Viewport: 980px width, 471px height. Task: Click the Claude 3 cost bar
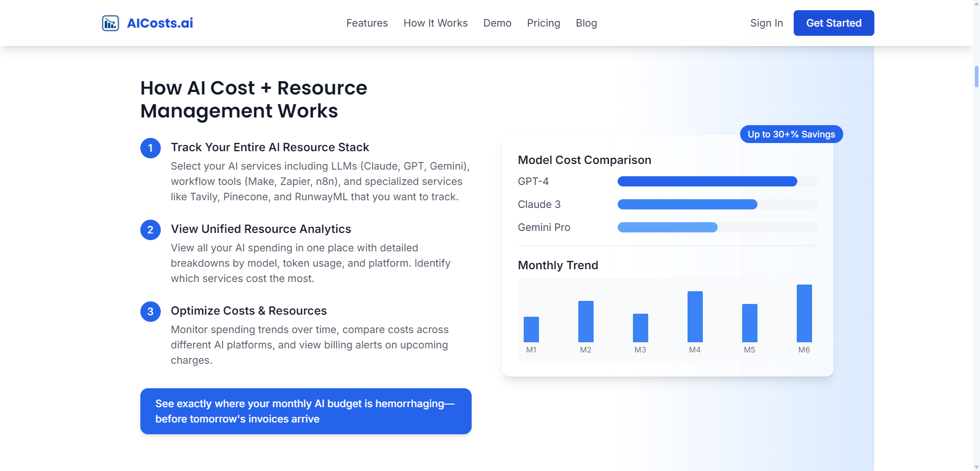click(687, 204)
